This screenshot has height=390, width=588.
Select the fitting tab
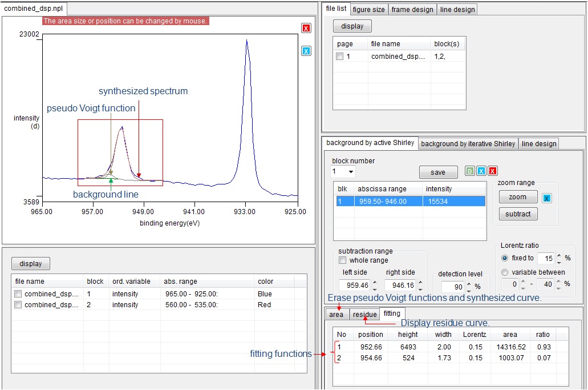click(x=391, y=313)
